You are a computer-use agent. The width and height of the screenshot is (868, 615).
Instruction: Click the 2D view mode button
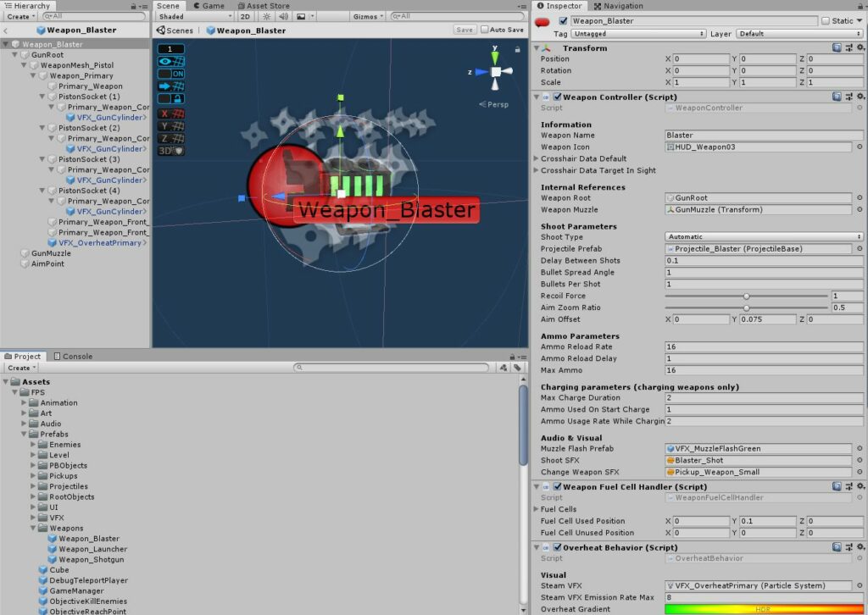pos(245,16)
